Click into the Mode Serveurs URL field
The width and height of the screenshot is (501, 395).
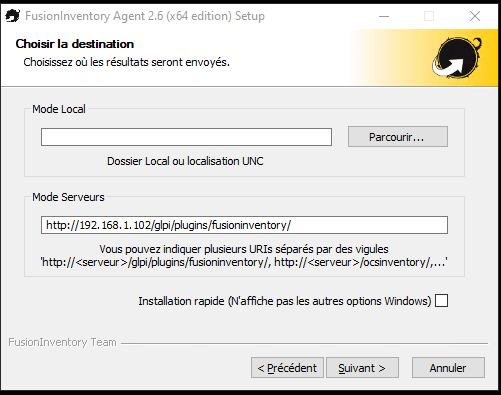click(x=244, y=225)
